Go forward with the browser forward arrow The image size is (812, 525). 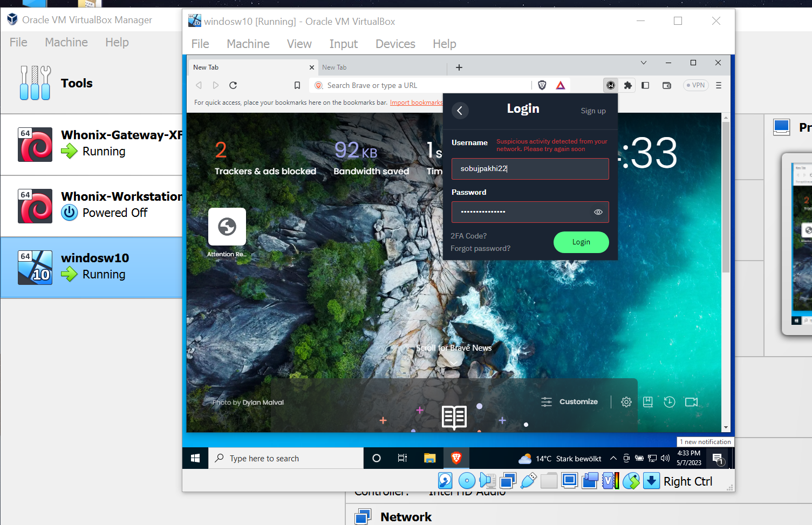pos(216,85)
